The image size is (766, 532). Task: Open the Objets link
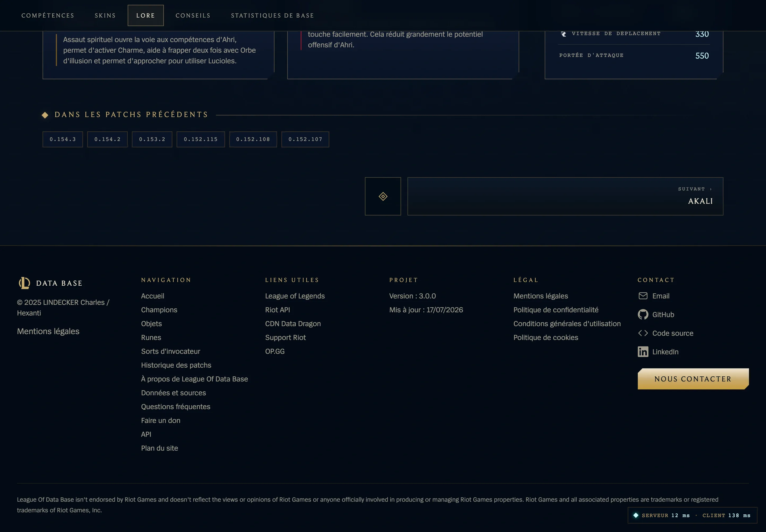(x=151, y=324)
